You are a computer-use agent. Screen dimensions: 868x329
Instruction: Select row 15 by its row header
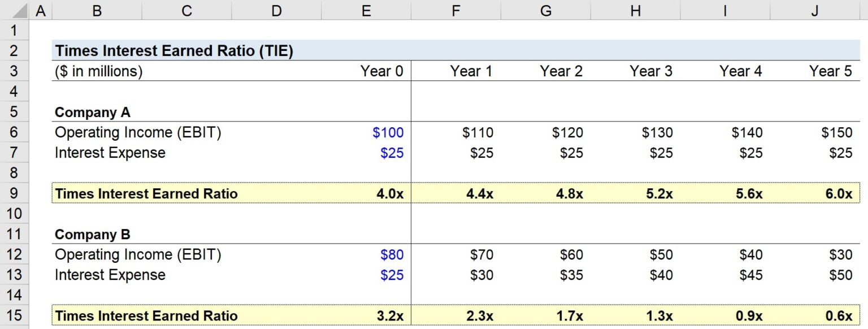[15, 315]
